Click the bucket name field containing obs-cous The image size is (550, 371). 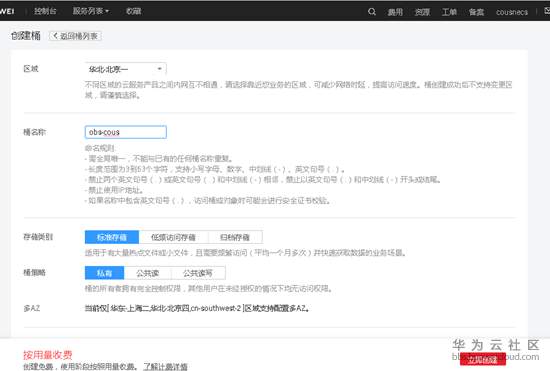click(x=126, y=132)
